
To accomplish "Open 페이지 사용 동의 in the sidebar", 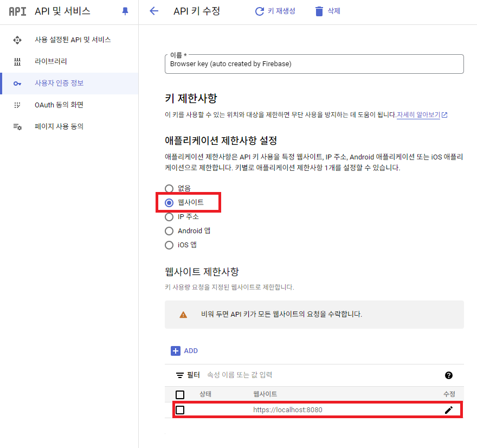I will pyautogui.click(x=69, y=126).
